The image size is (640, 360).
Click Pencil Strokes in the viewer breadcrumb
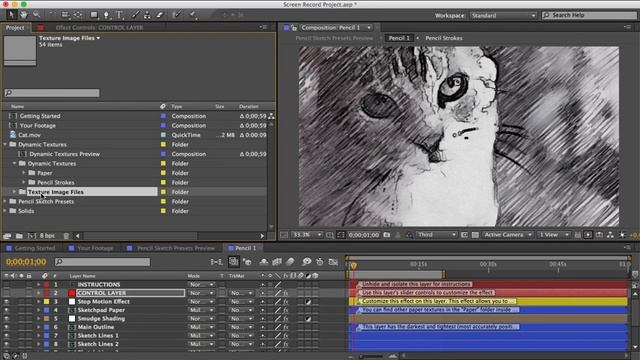click(x=444, y=38)
